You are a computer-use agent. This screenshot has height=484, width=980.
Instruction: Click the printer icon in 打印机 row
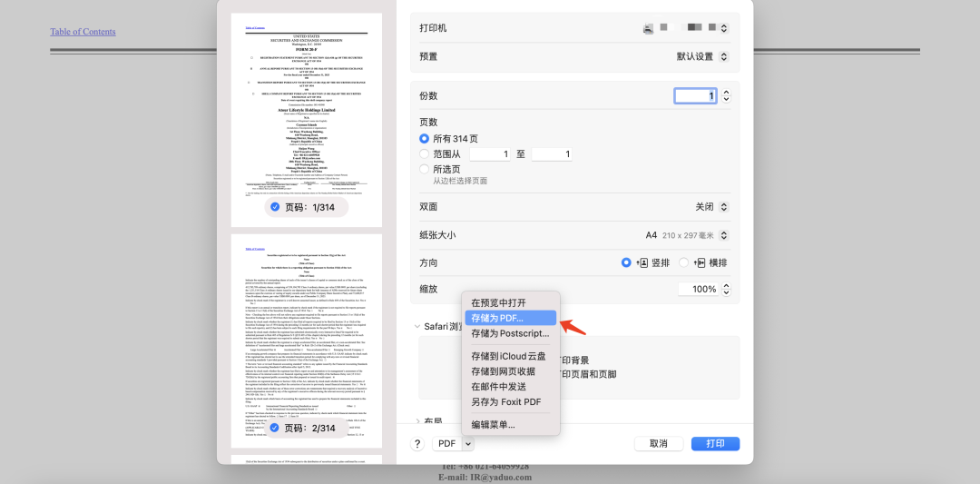coord(648,29)
